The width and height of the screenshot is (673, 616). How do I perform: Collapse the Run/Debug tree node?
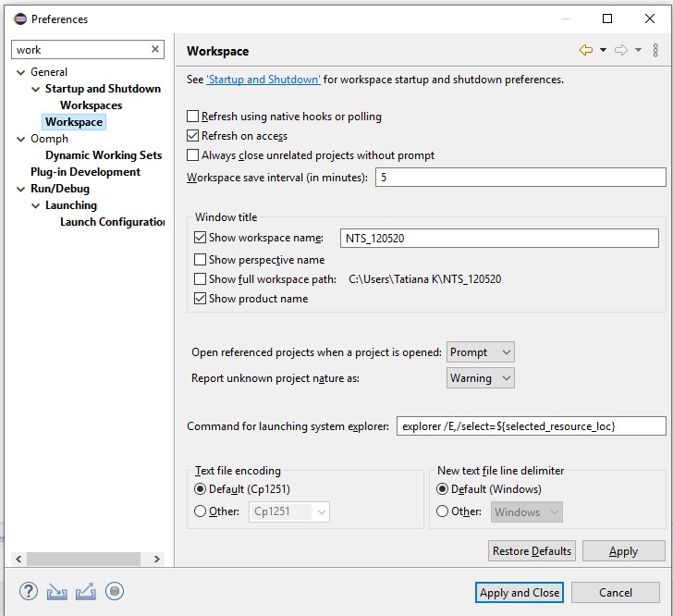tap(20, 189)
